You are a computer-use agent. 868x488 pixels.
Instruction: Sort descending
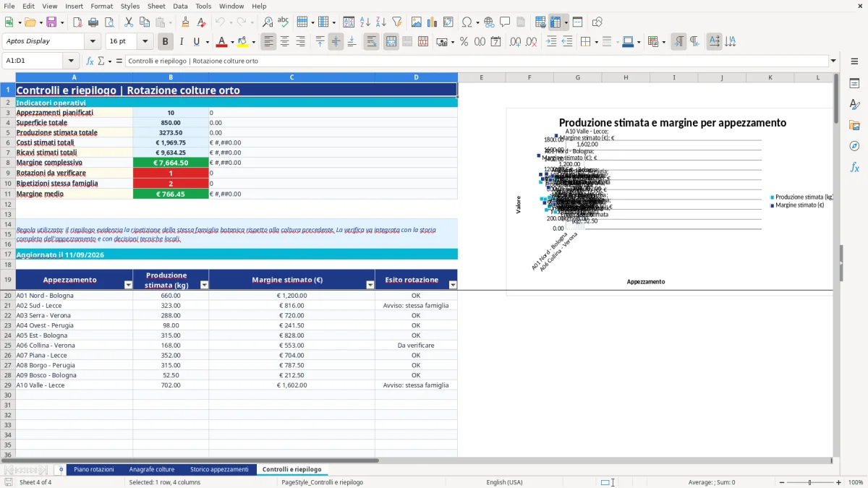click(x=380, y=22)
